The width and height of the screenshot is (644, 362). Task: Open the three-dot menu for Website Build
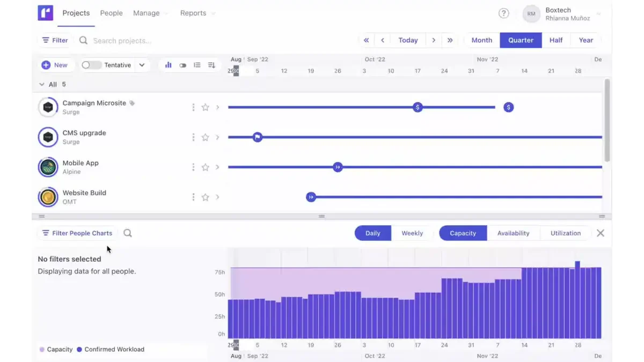(x=193, y=197)
